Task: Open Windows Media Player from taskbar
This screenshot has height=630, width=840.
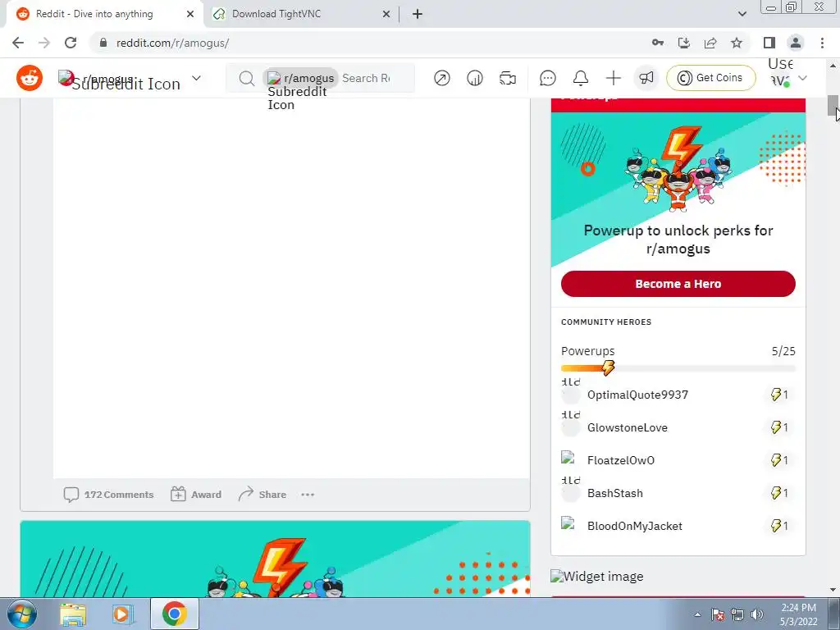Action: 122,614
